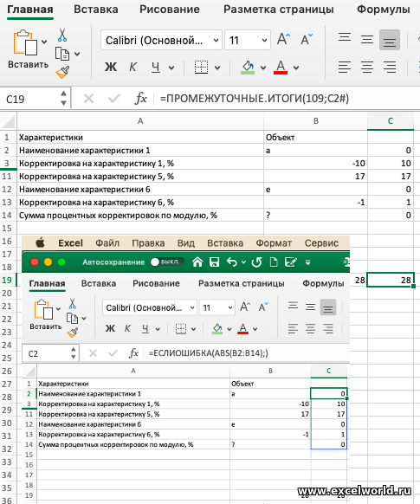Select outer cell 'Наименование характеристики 1'
Image resolution: width=420 pixels, height=504 pixels.
pos(140,150)
